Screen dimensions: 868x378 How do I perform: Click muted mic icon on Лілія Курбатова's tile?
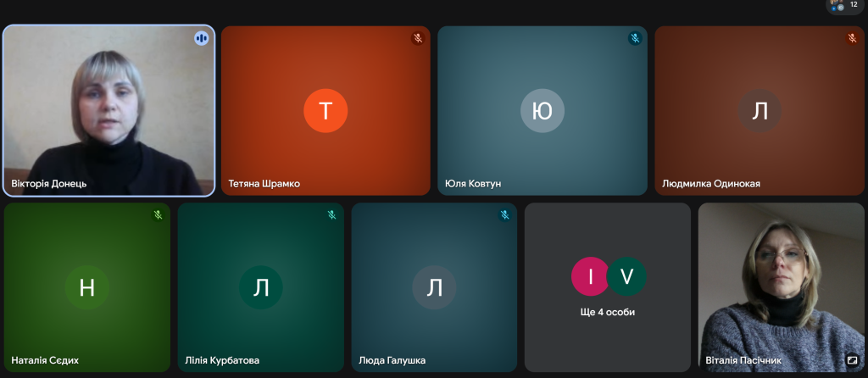point(331,215)
